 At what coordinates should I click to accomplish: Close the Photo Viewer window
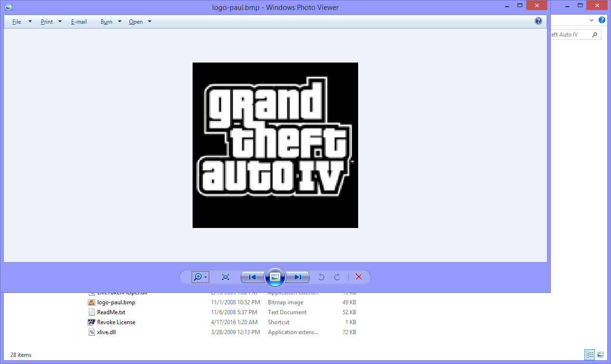coord(537,5)
